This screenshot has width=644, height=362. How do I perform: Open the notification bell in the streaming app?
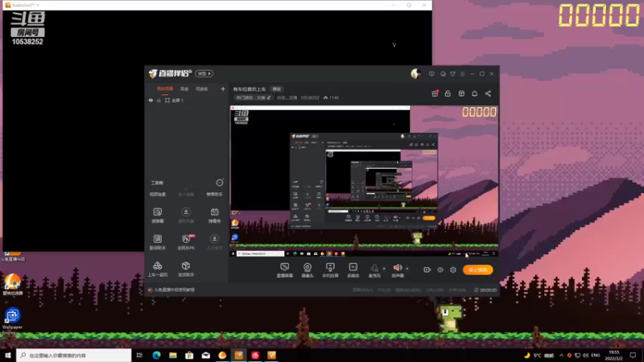tap(474, 93)
